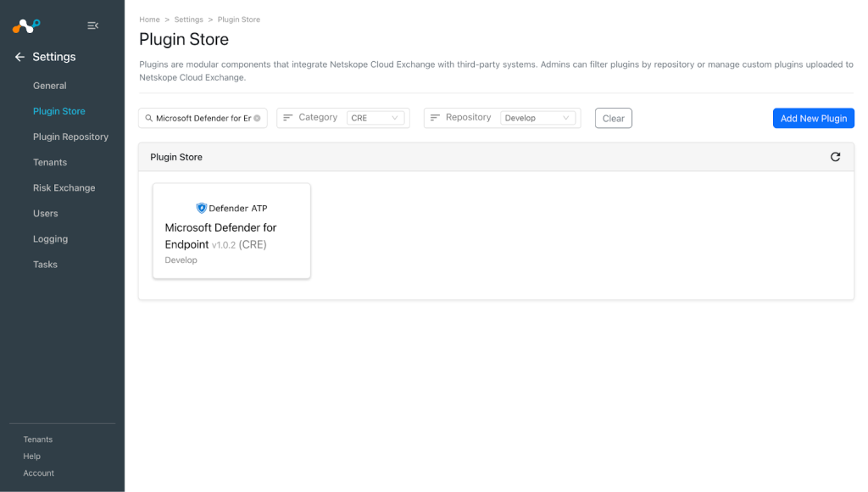
Task: Clear search text with the x icon
Action: pos(257,118)
